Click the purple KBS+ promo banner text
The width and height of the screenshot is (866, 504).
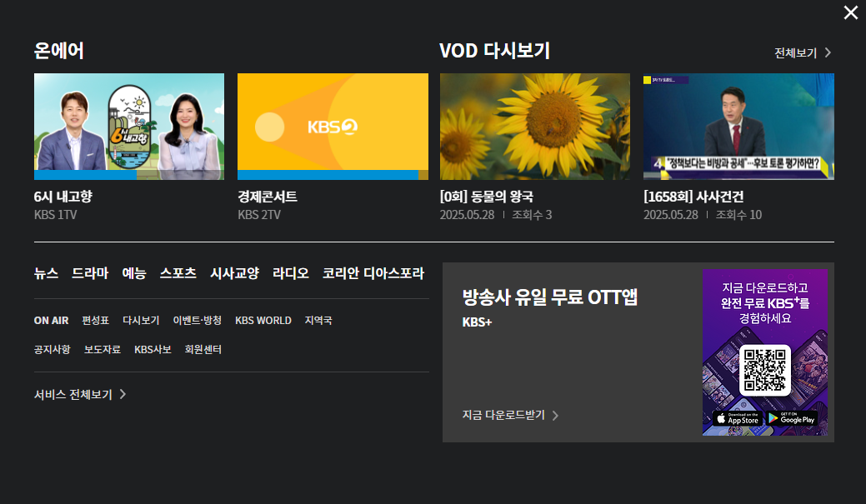(765, 303)
